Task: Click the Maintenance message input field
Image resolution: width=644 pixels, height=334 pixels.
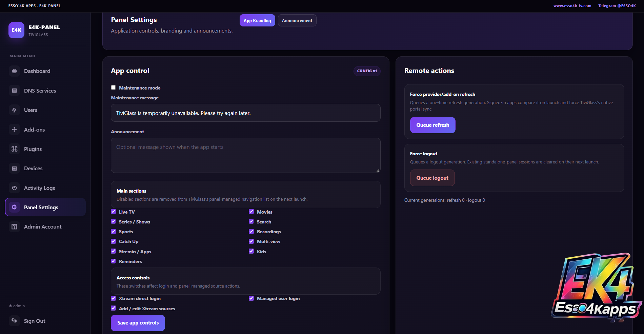Action: point(246,113)
